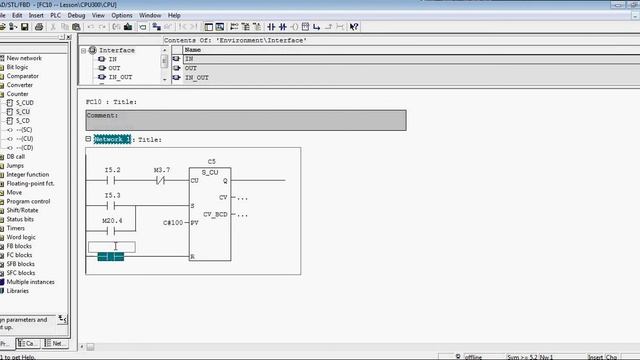640x360 pixels.
Task: Insert a normally open contact from toolbar
Action: coord(271,27)
